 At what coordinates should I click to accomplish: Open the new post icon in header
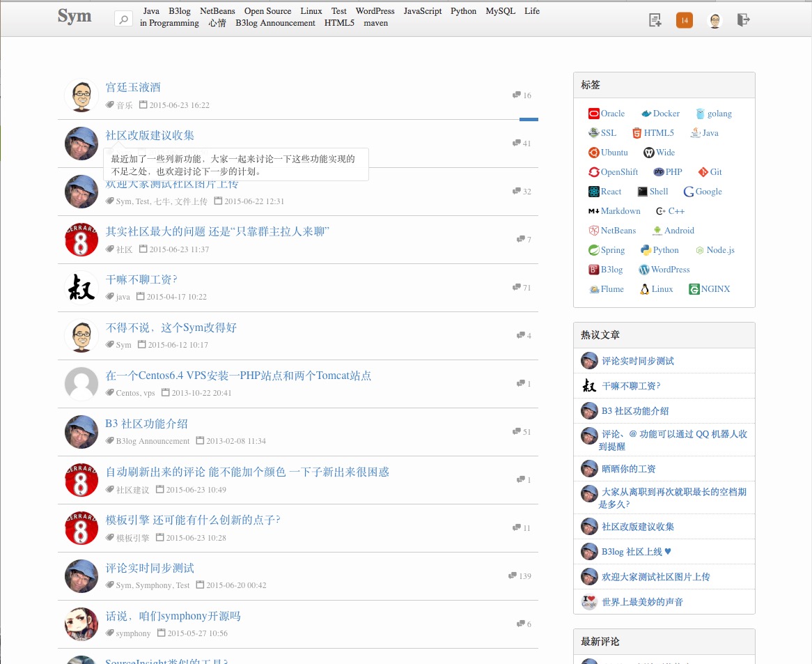(655, 20)
